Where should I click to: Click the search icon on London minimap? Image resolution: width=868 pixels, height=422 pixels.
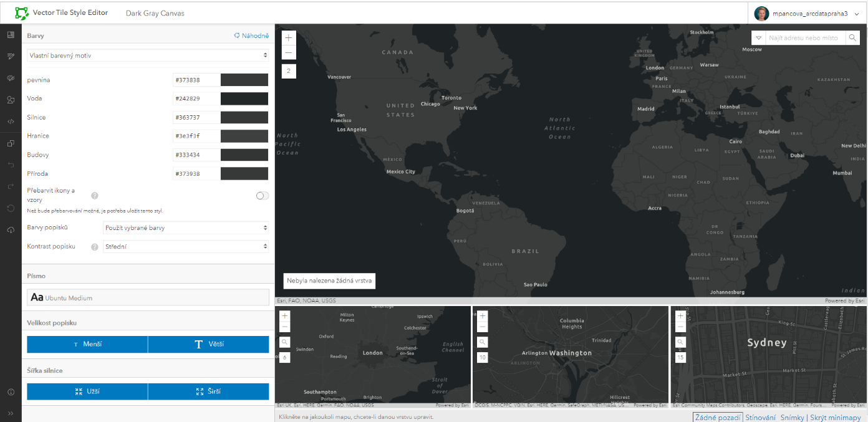coord(285,342)
